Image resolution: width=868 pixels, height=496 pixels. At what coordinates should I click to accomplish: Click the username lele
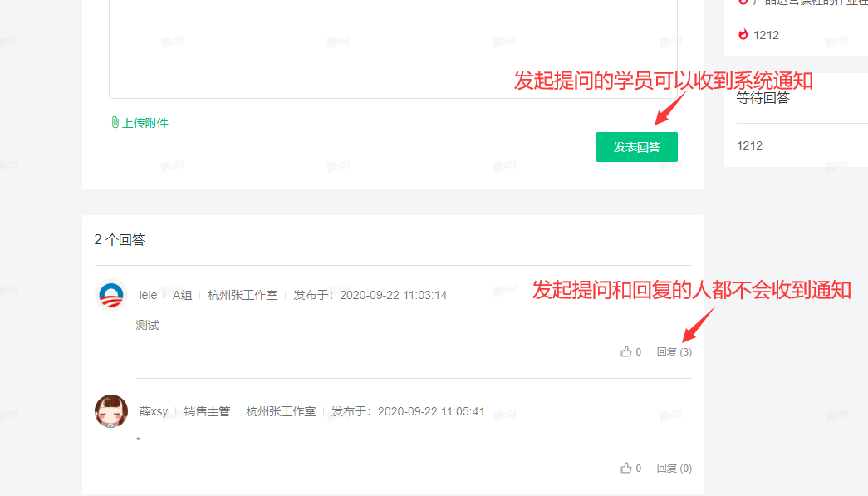[x=148, y=295]
